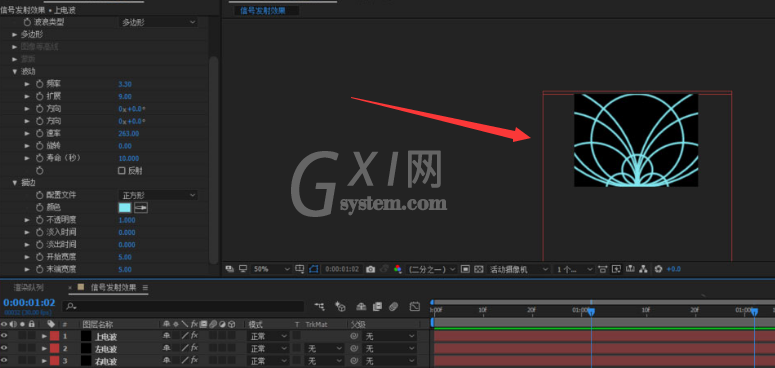Image resolution: width=775 pixels, height=368 pixels.
Task: Toggle fx switch on layer 上电波
Action: (x=195, y=336)
